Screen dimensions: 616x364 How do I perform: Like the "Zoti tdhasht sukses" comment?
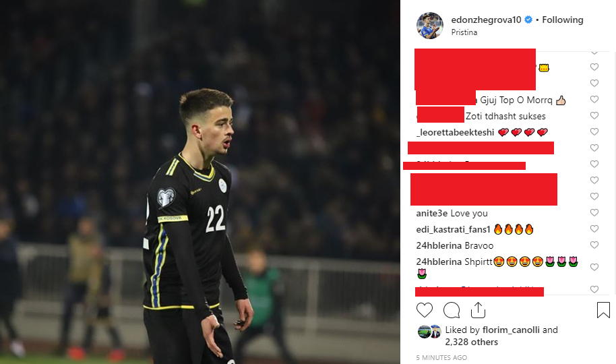(594, 115)
